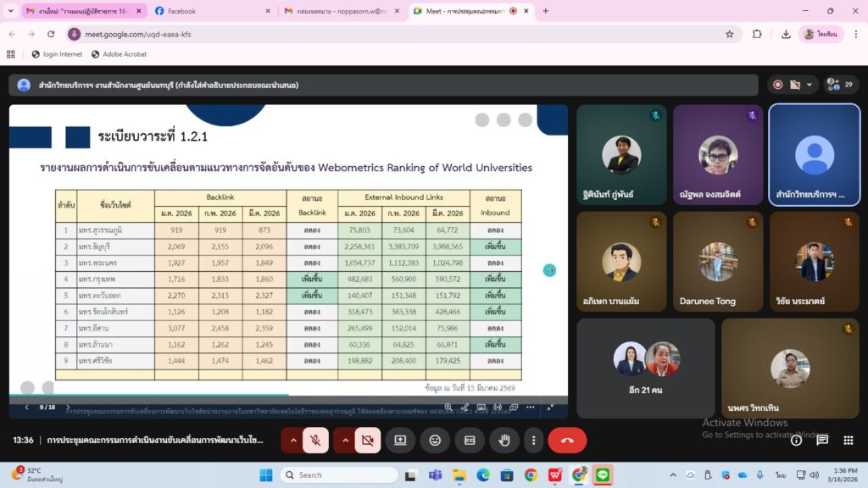868x488 pixels.
Task: Open meeting details info icon
Action: (x=796, y=440)
